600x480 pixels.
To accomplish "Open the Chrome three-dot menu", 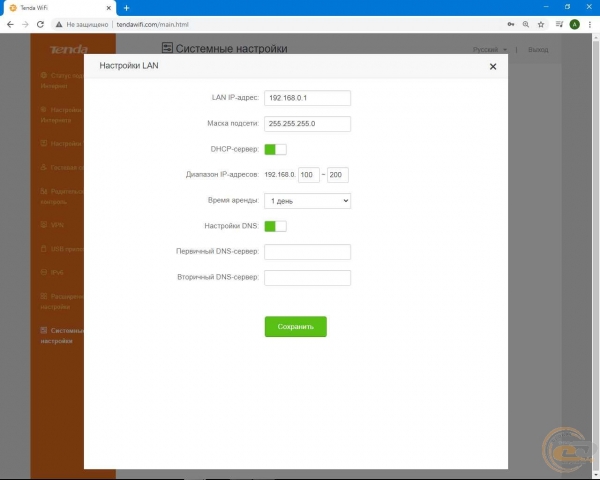I will click(x=590, y=24).
